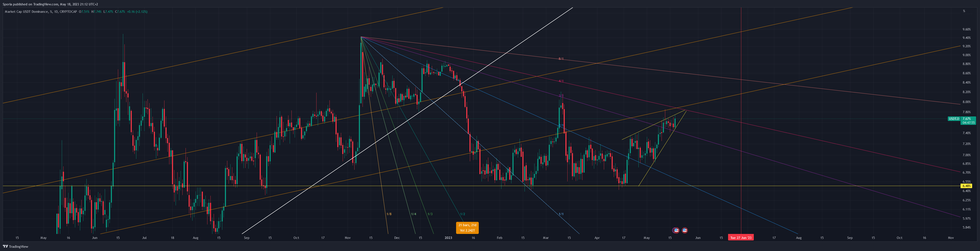980x251 pixels.
Task: Click the Jul label on the time axis
Action: click(x=144, y=238)
